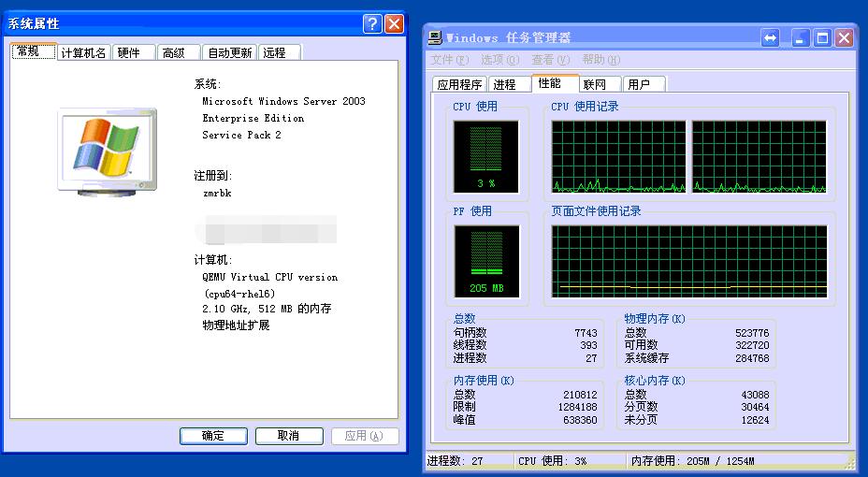Click the 页面文件使用记录 graph

[x=689, y=261]
